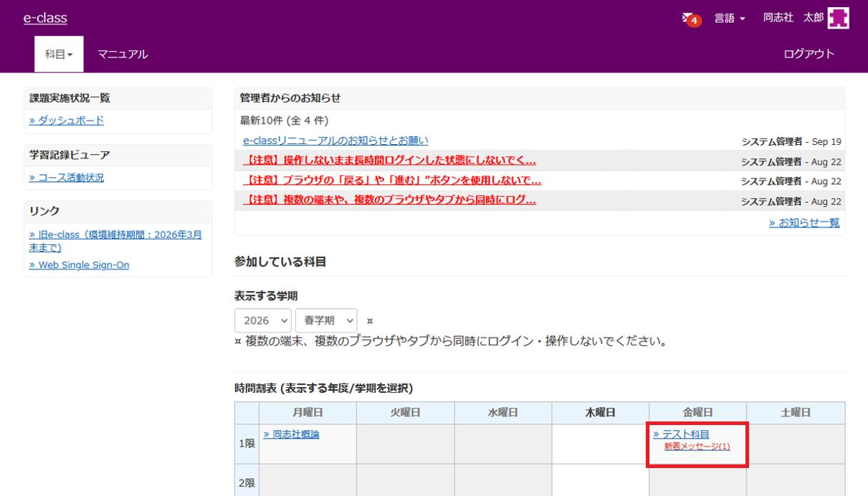Expand the 科目 menu
This screenshot has height=496, width=868.
pyautogui.click(x=59, y=54)
